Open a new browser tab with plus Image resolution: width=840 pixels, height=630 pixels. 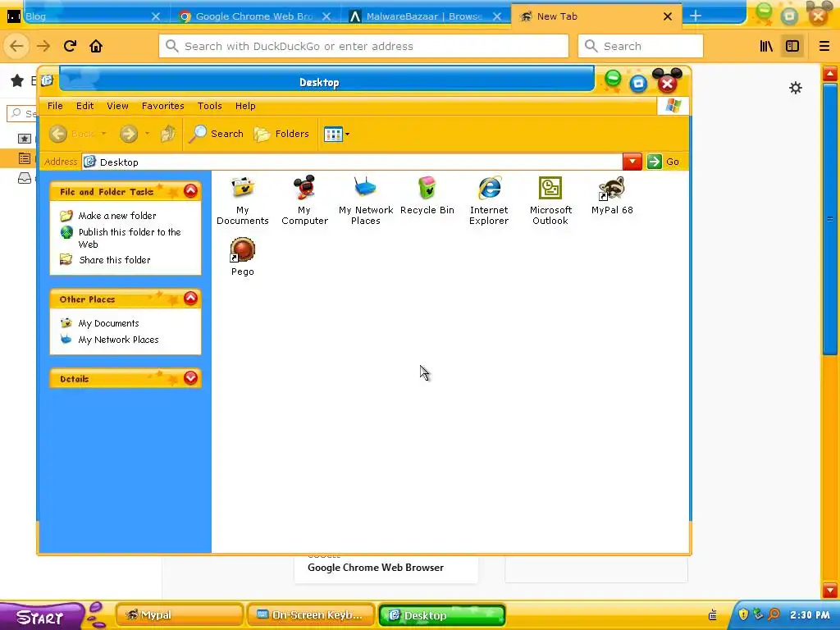tap(696, 16)
